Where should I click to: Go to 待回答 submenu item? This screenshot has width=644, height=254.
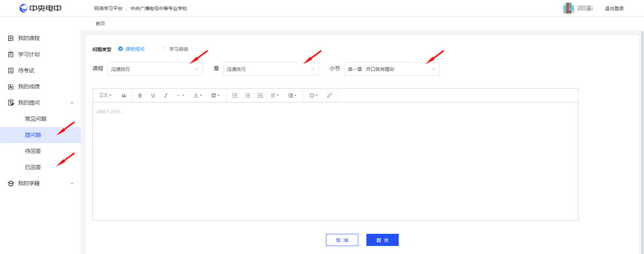tap(33, 151)
